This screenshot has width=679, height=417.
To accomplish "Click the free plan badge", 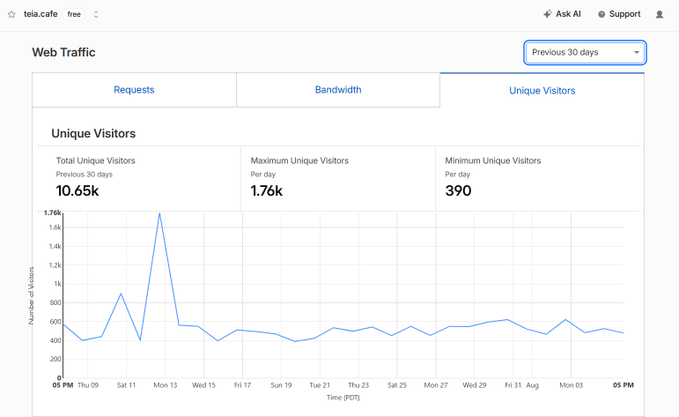I will [74, 14].
